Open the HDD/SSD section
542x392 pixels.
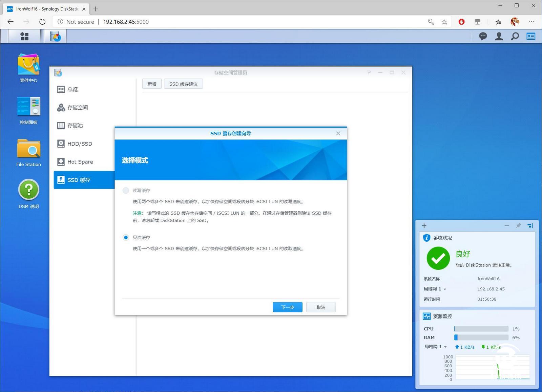79,144
